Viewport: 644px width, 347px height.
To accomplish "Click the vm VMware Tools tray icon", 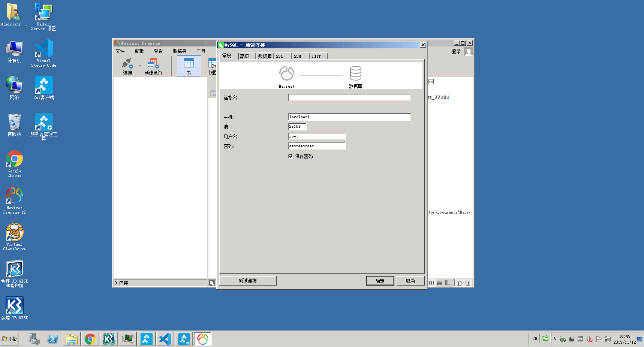I will pos(580,339).
